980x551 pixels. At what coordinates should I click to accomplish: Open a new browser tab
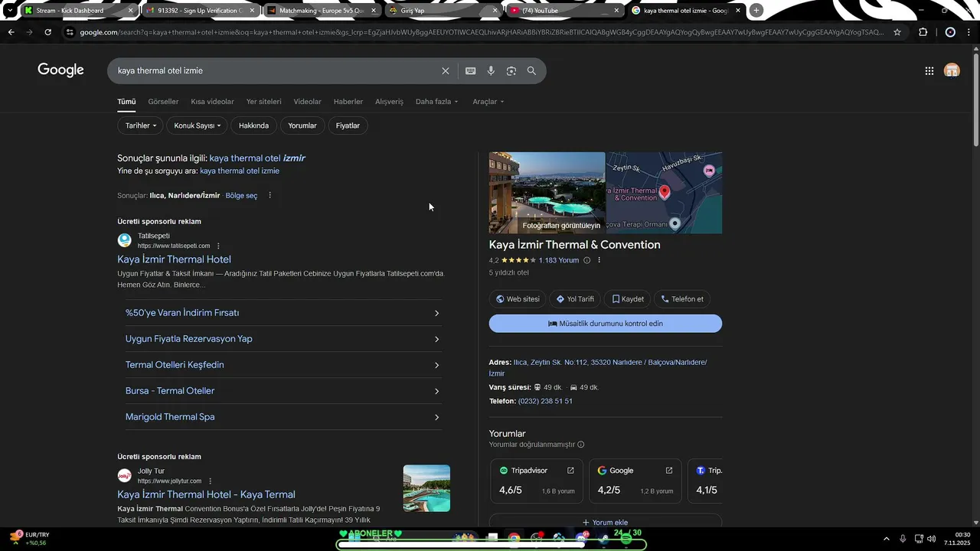756,10
